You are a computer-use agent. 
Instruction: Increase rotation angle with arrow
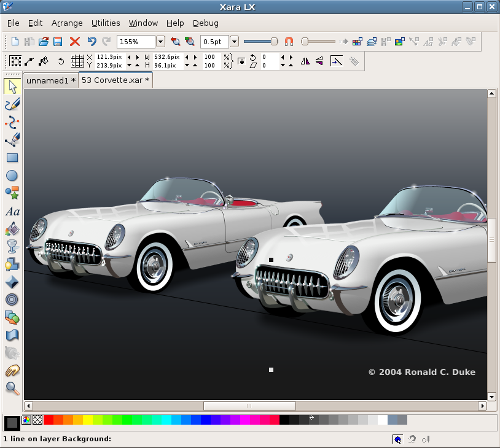(x=291, y=57)
